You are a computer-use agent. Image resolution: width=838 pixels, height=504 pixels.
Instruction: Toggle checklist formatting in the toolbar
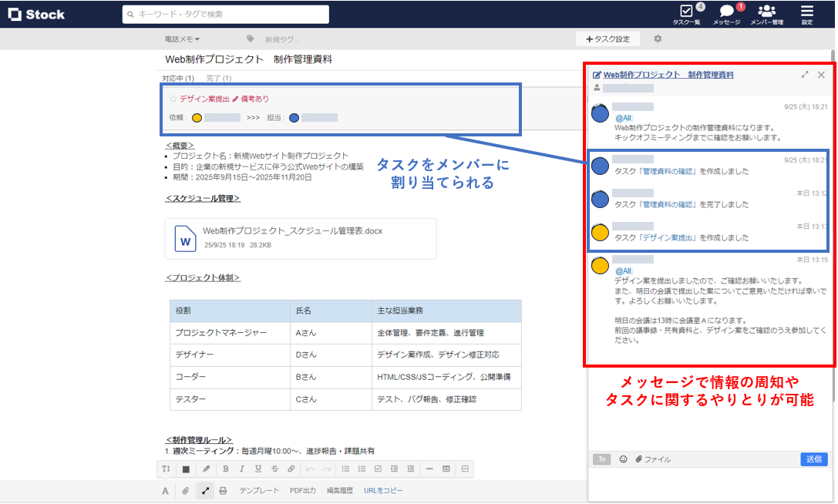[x=378, y=469]
